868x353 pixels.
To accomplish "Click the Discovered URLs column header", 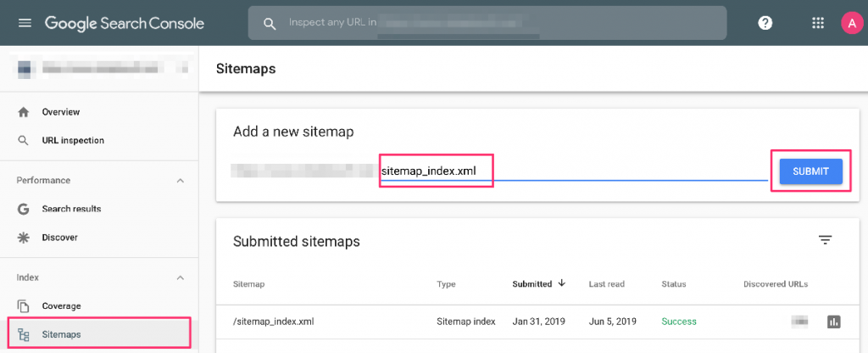I will [776, 283].
